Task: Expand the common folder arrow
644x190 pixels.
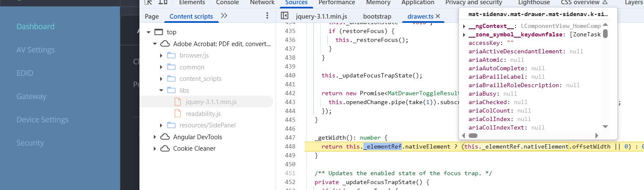Action: click(x=161, y=67)
